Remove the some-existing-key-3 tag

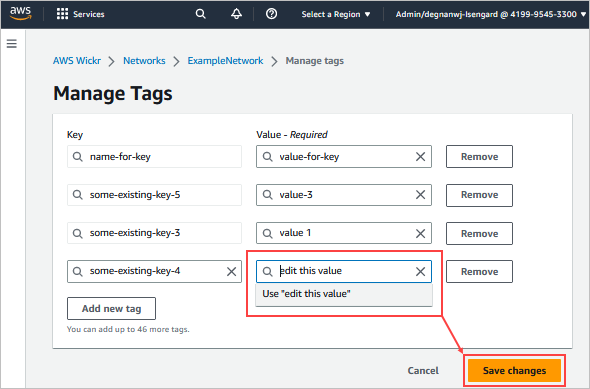(x=479, y=233)
